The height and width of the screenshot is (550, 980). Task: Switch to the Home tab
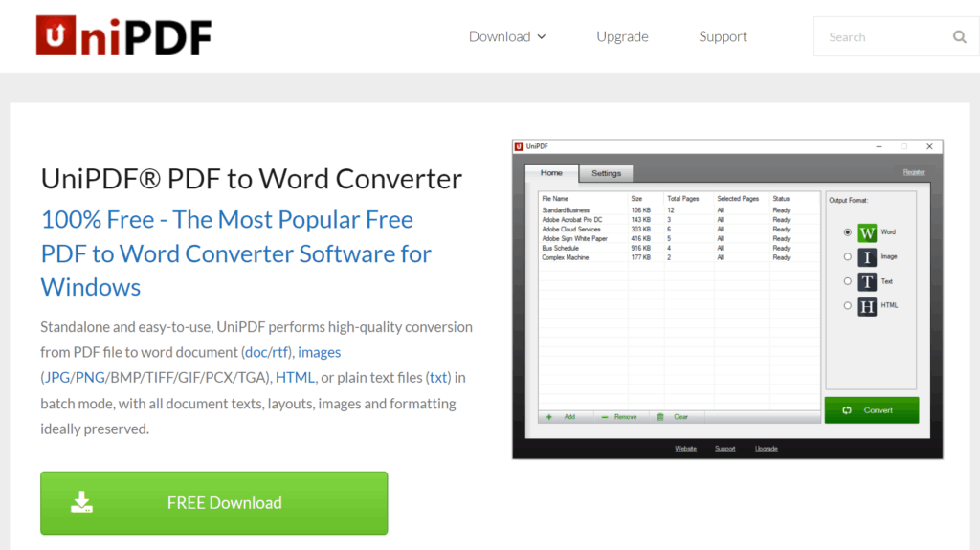551,172
